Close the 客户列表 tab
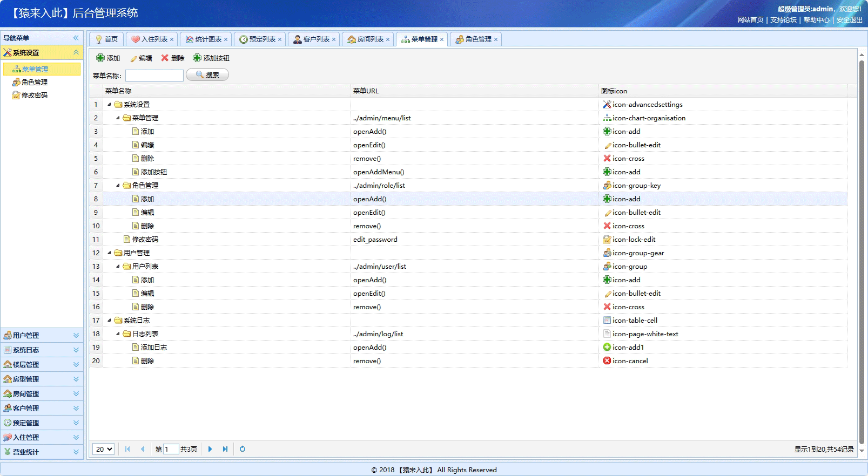The height and width of the screenshot is (476, 868). (334, 39)
